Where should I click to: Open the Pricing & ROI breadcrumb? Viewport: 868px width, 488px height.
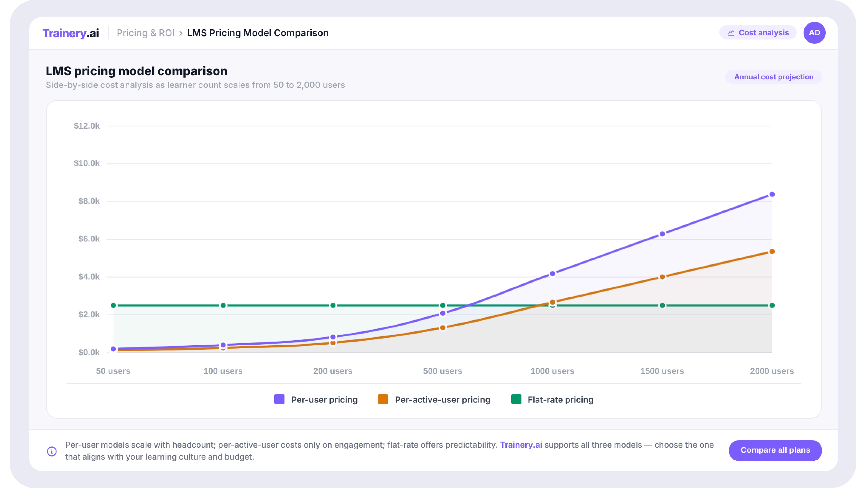pyautogui.click(x=146, y=33)
